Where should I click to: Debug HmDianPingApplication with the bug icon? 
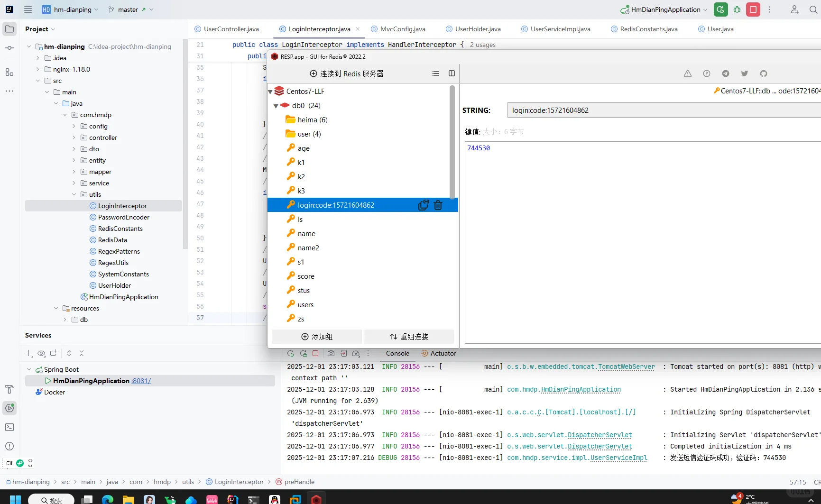(x=737, y=9)
